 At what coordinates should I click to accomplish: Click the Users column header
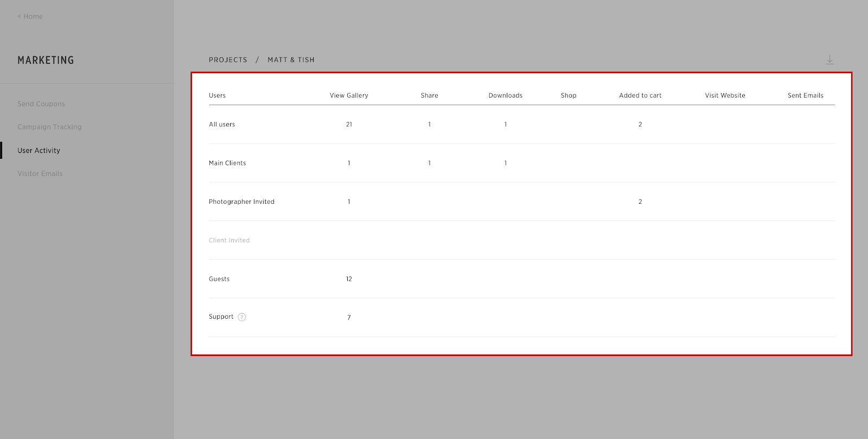pyautogui.click(x=217, y=95)
